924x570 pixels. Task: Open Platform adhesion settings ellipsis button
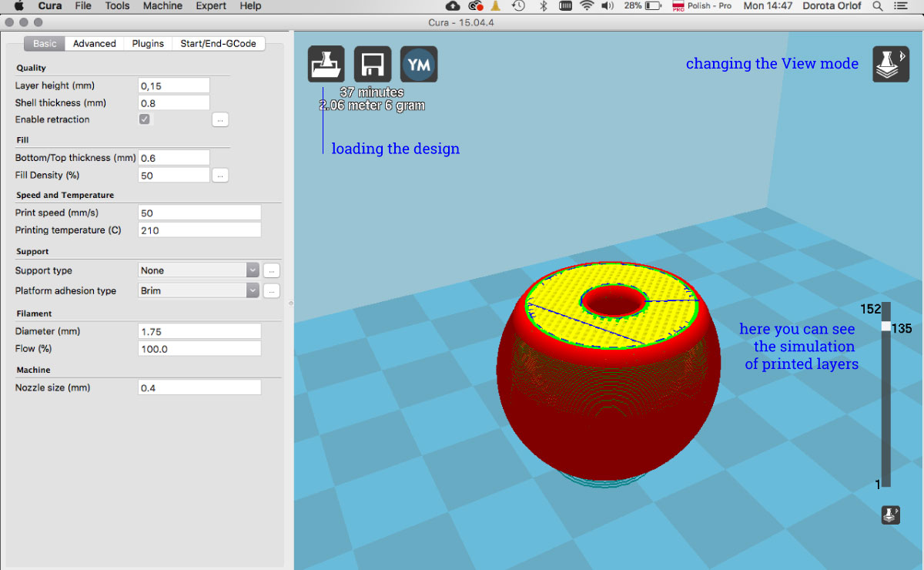(271, 290)
